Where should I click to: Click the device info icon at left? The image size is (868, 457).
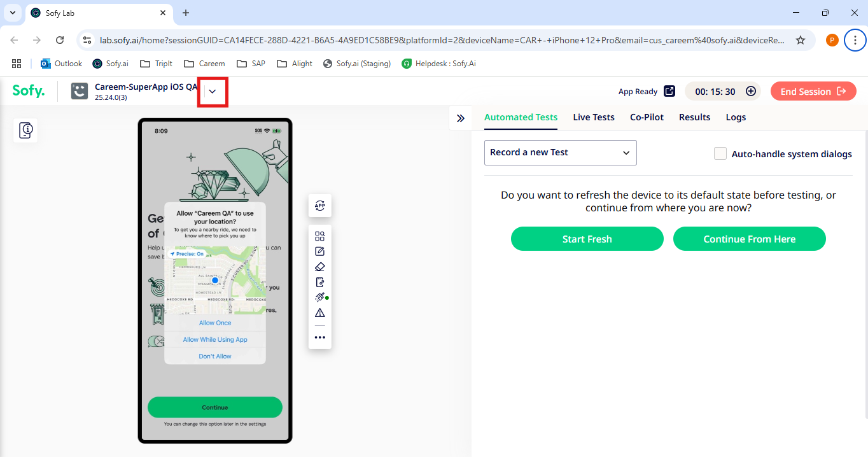(26, 130)
